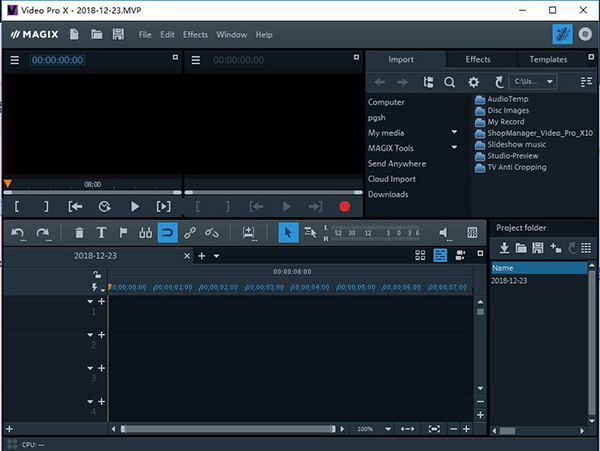Open the Send Anywhere link

(397, 164)
